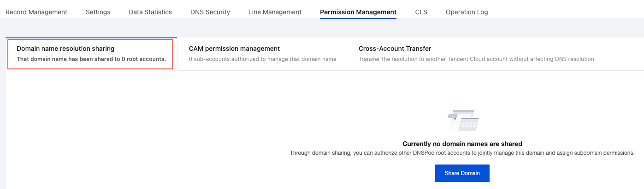The height and width of the screenshot is (189, 644).
Task: Select the Domain name resolution sharing title
Action: [x=65, y=49]
